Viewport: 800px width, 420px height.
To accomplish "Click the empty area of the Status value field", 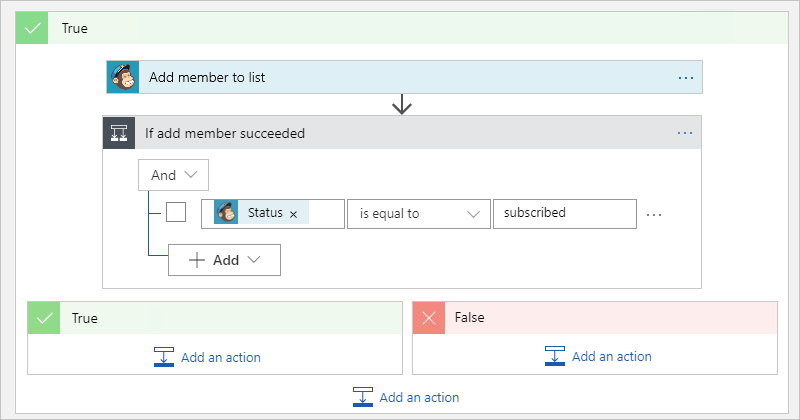I will click(326, 214).
